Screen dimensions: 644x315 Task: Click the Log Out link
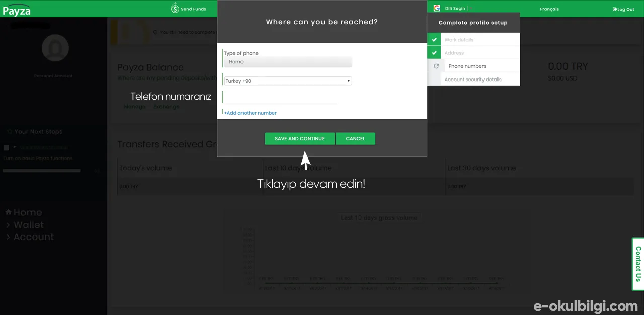[623, 9]
